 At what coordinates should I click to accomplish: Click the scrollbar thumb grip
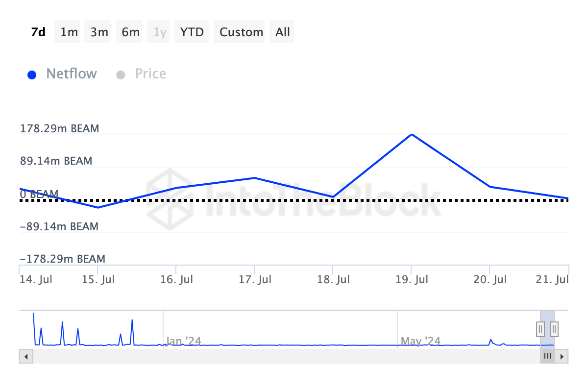547,356
